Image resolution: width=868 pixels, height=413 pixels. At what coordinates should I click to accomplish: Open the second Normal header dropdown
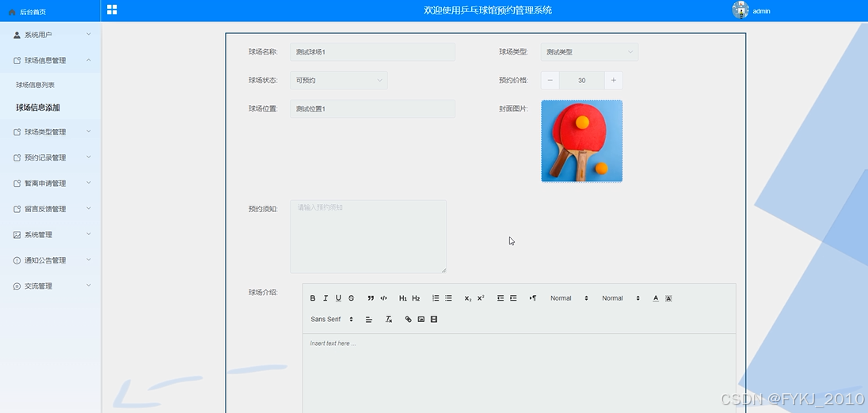point(621,298)
